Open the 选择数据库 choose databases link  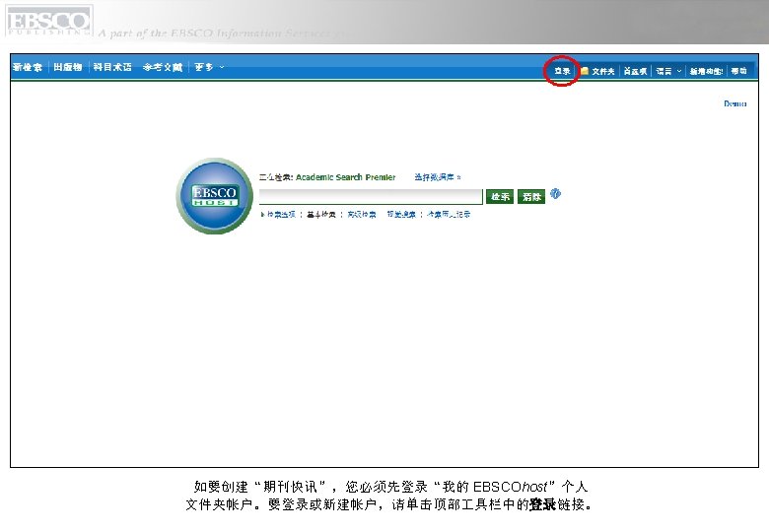437,177
